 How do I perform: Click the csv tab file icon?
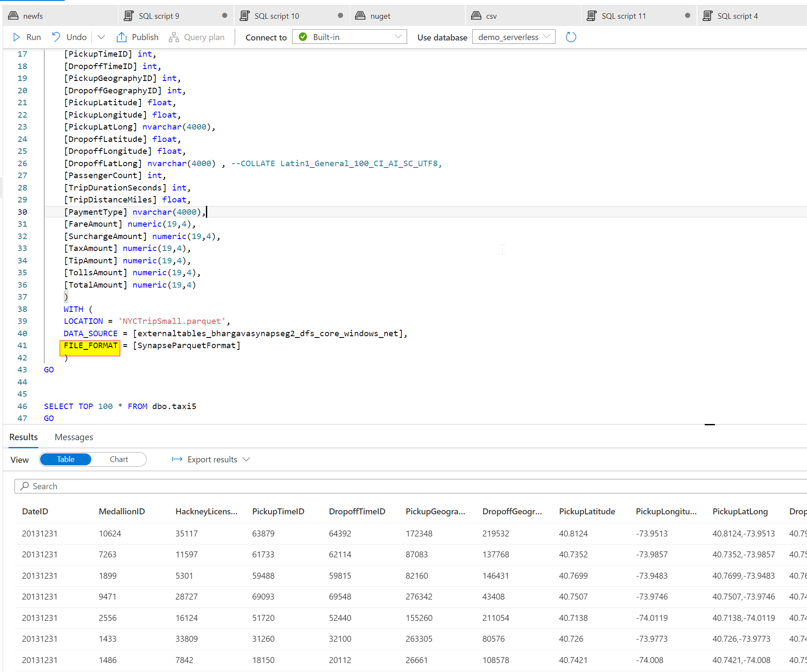tap(476, 15)
